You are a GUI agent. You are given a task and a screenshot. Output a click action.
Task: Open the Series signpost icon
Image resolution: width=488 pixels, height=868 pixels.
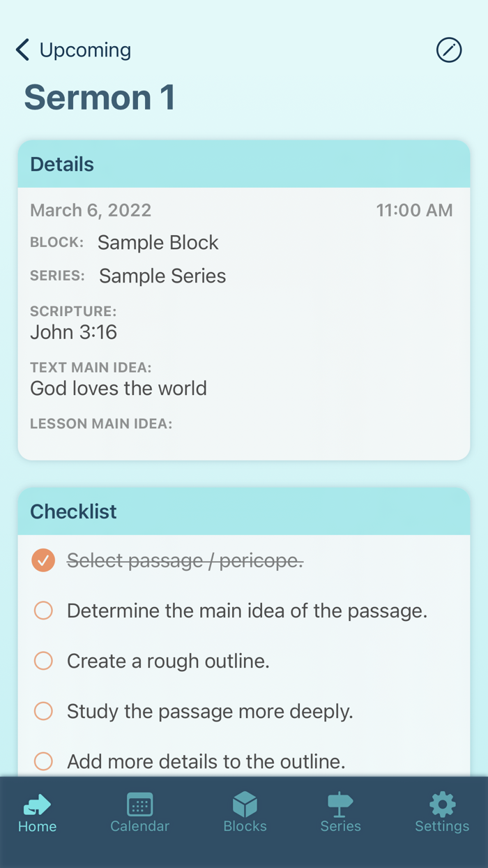click(x=340, y=804)
